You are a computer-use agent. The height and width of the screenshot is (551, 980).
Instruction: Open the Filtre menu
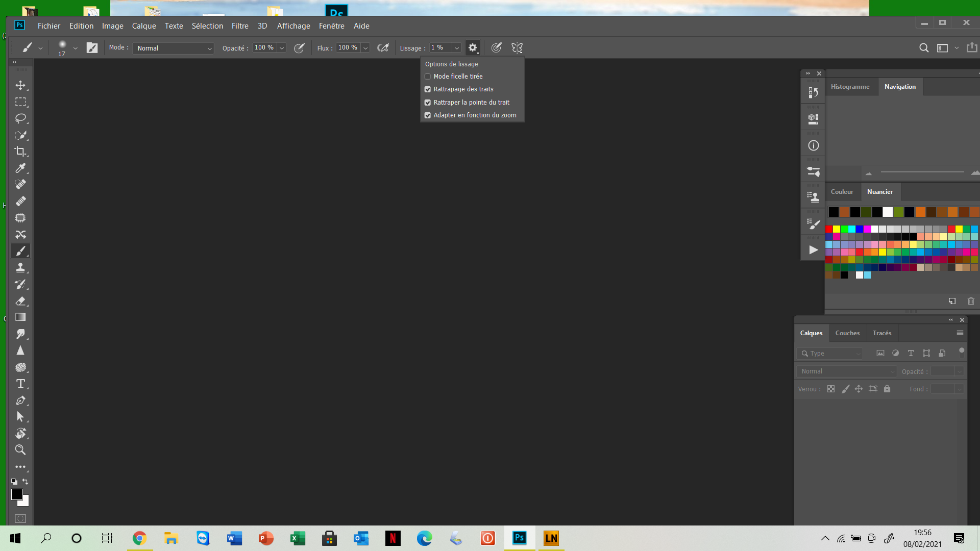[x=240, y=26]
